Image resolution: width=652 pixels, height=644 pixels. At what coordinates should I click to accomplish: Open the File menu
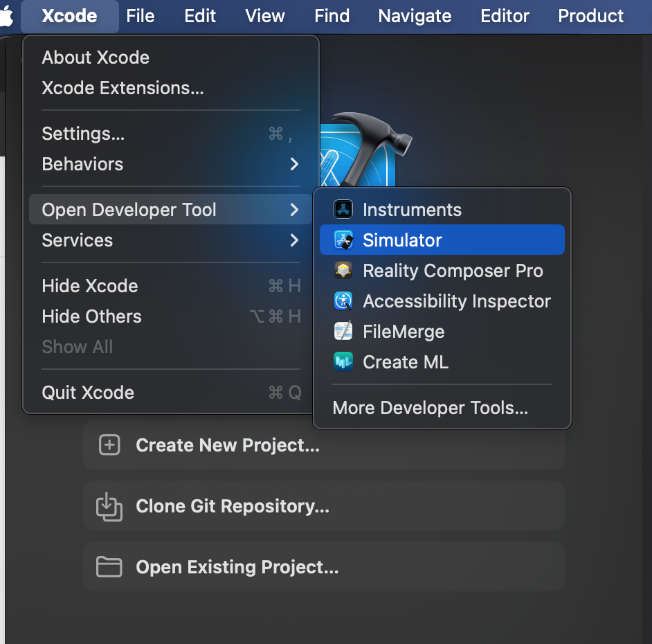[x=141, y=16]
